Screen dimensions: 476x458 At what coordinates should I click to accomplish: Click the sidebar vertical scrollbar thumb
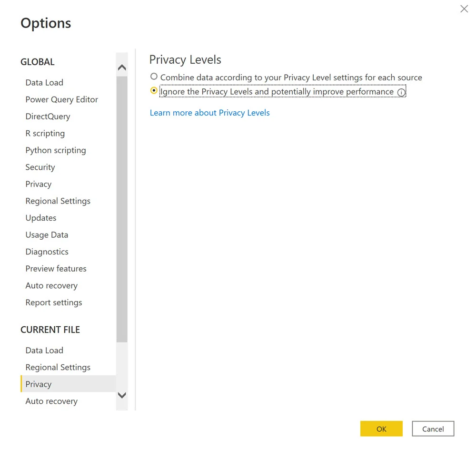(x=122, y=209)
